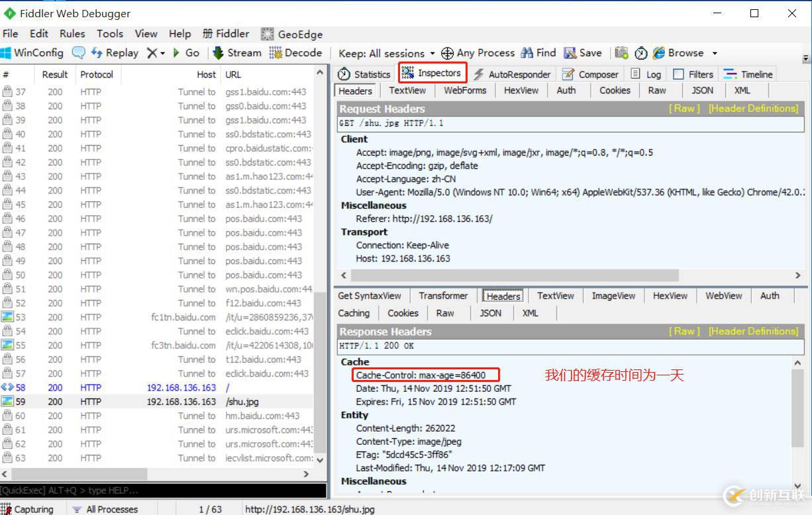Click the GeoEdge menu item
This screenshot has height=515, width=812.
(291, 34)
